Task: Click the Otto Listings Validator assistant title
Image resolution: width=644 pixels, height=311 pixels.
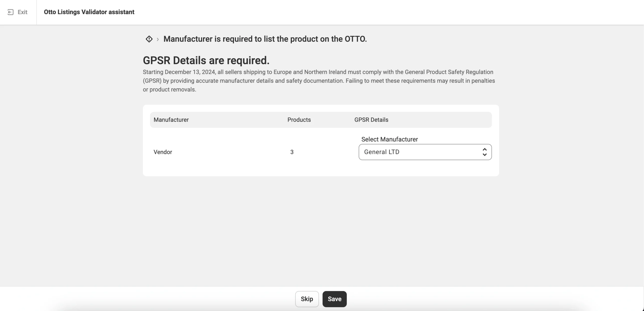Action: [89, 12]
